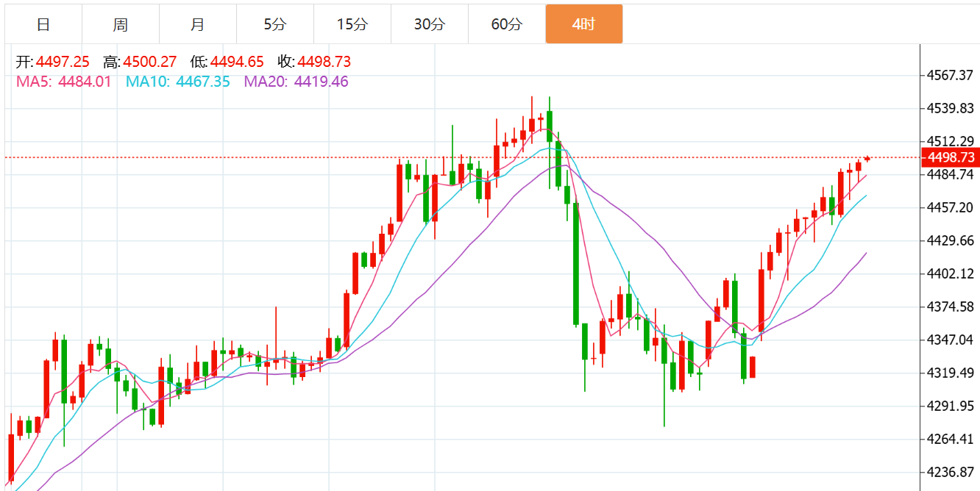
Task: Click the 4291.95 price axis label
Action: pos(951,406)
